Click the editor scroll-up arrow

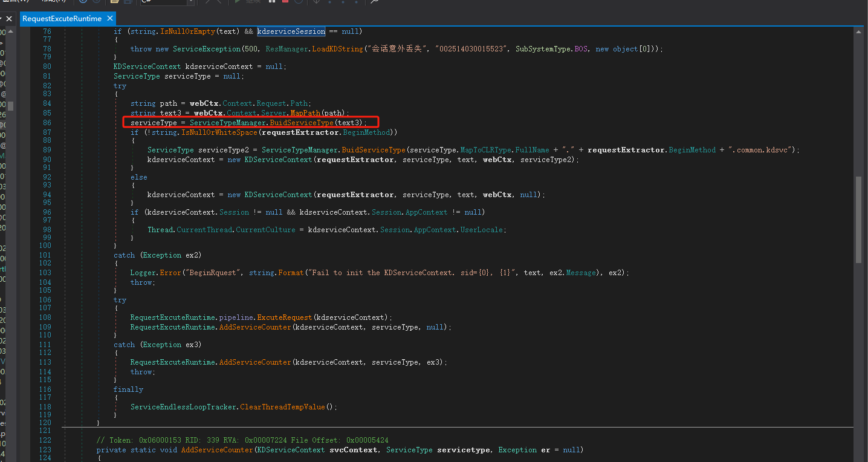click(x=859, y=31)
